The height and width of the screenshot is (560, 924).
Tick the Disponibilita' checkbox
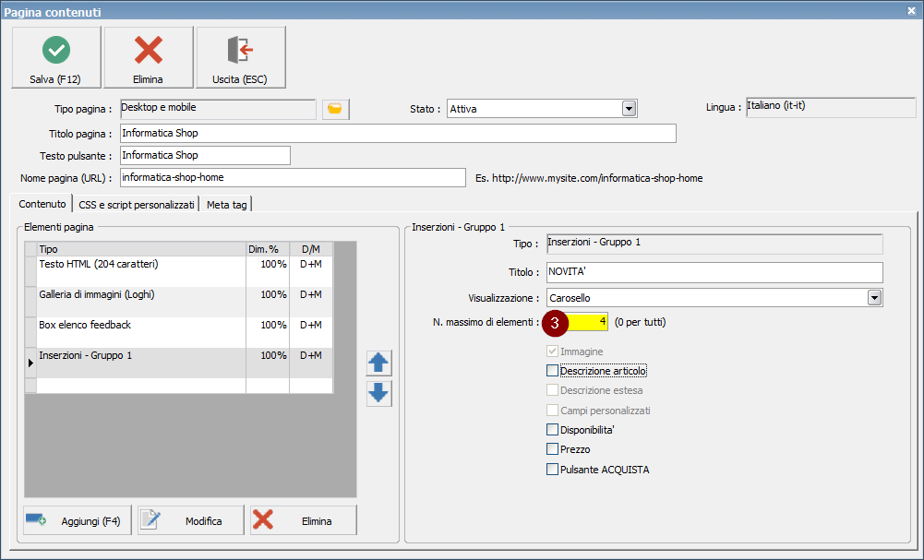[x=553, y=430]
